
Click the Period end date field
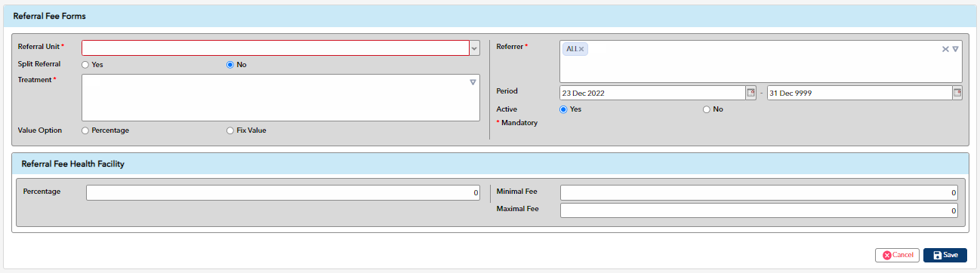[x=860, y=93]
